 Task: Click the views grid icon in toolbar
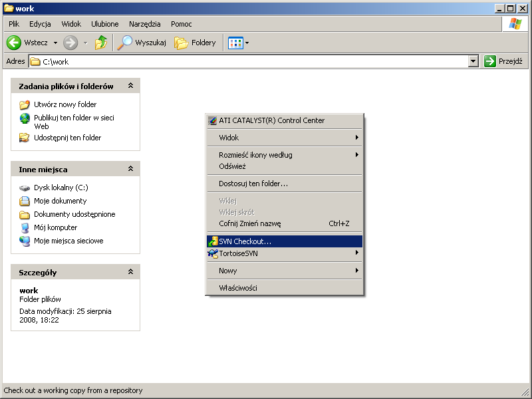tap(235, 43)
